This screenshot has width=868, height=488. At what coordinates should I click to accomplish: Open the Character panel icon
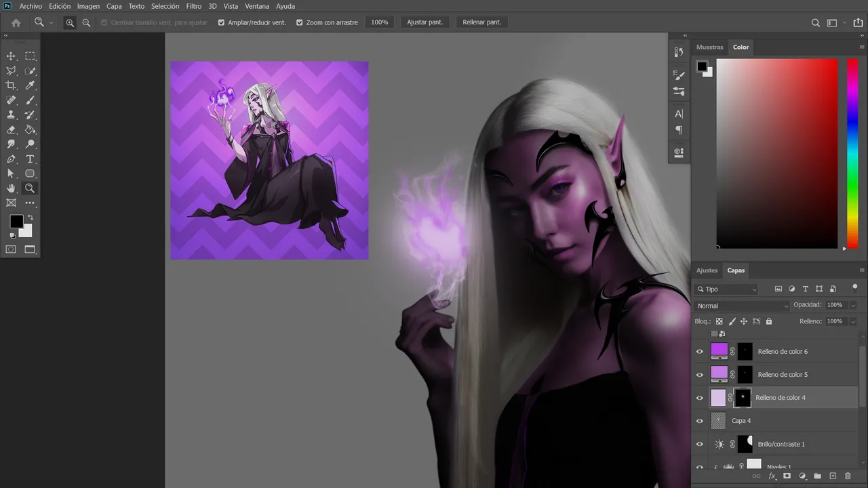click(x=679, y=114)
